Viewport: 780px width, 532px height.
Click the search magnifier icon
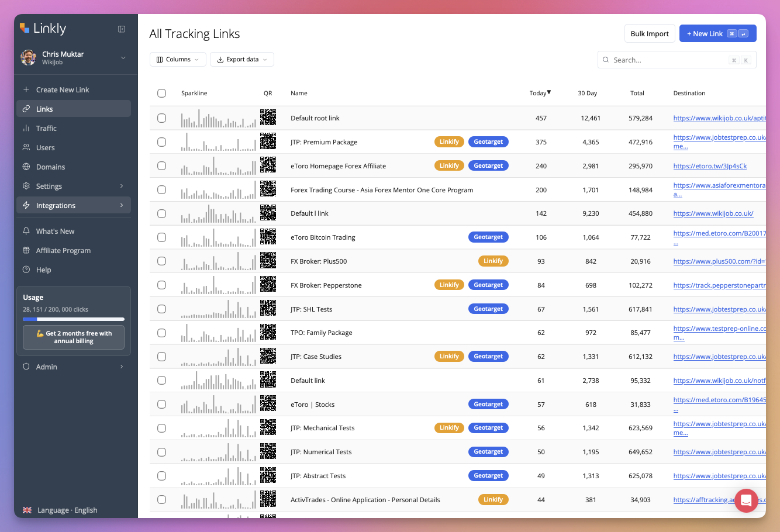(606, 60)
